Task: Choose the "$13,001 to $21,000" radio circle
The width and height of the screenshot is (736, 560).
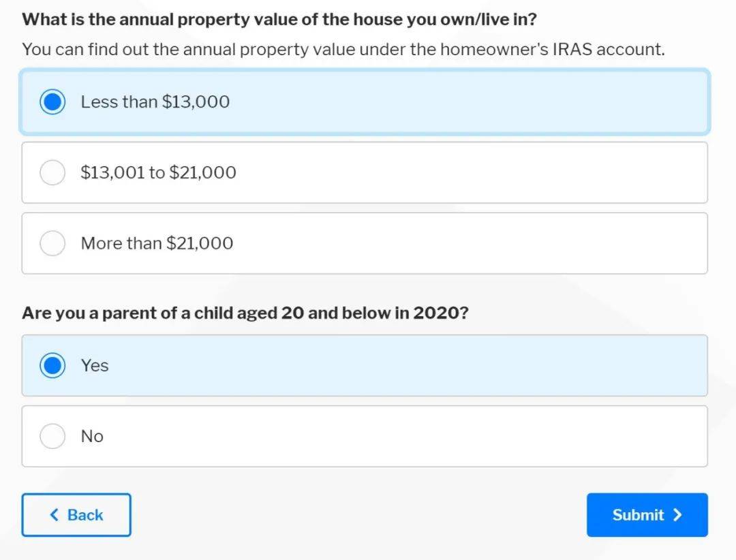Action: (52, 172)
